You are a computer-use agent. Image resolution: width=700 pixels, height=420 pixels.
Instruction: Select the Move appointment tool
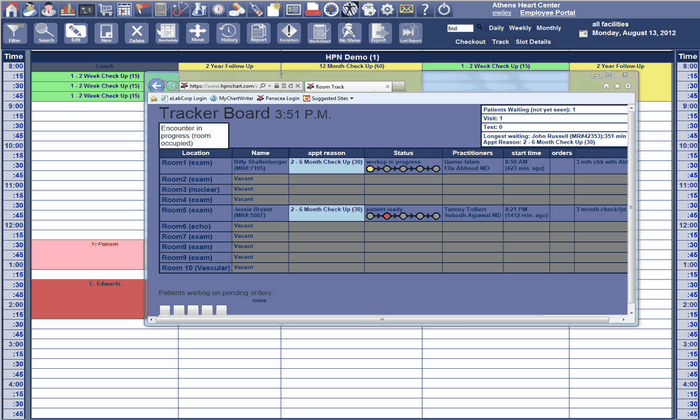198,33
